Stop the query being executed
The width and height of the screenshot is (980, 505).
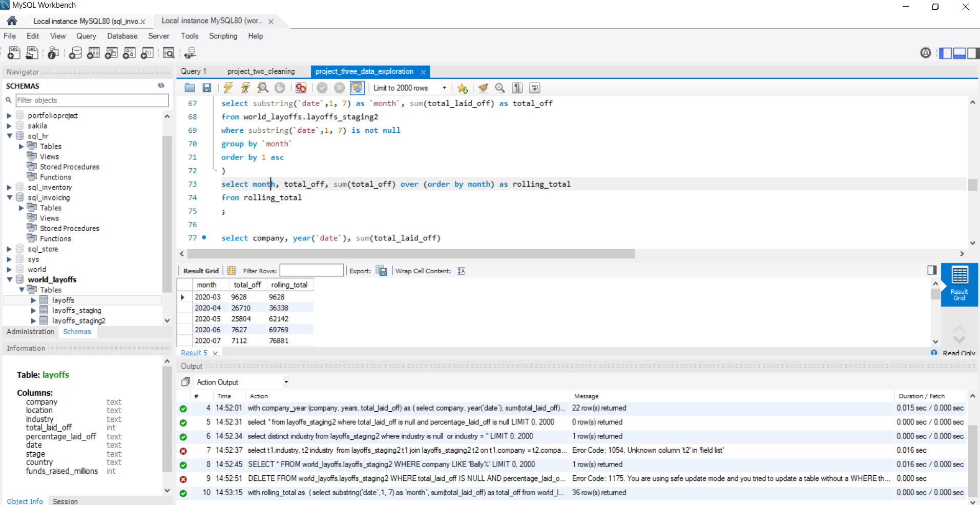(x=280, y=88)
